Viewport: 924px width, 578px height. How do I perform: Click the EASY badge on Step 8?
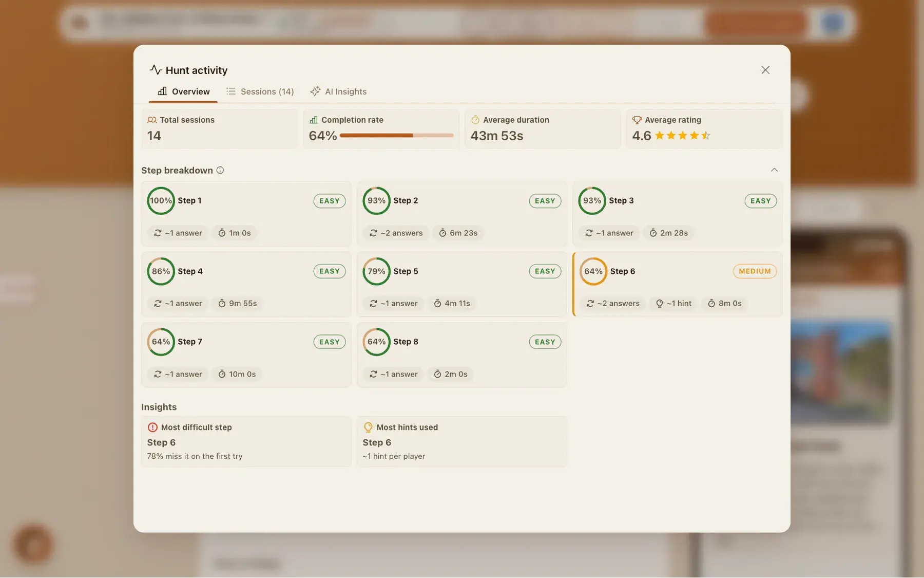(x=545, y=342)
